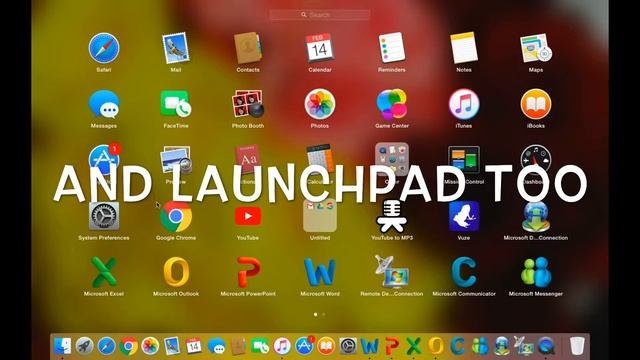Open the YouTube app icon
The height and width of the screenshot is (360, 640).
point(248,216)
